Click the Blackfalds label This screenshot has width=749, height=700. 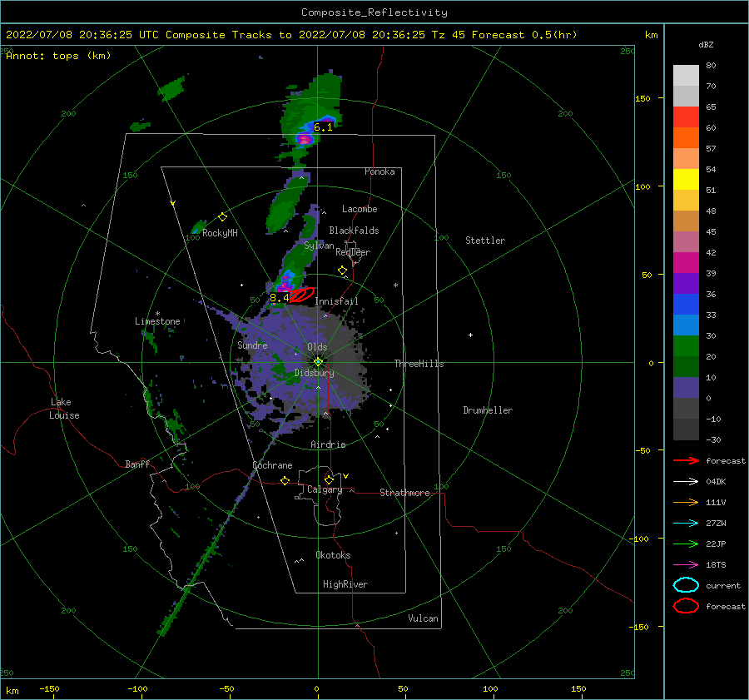click(354, 231)
